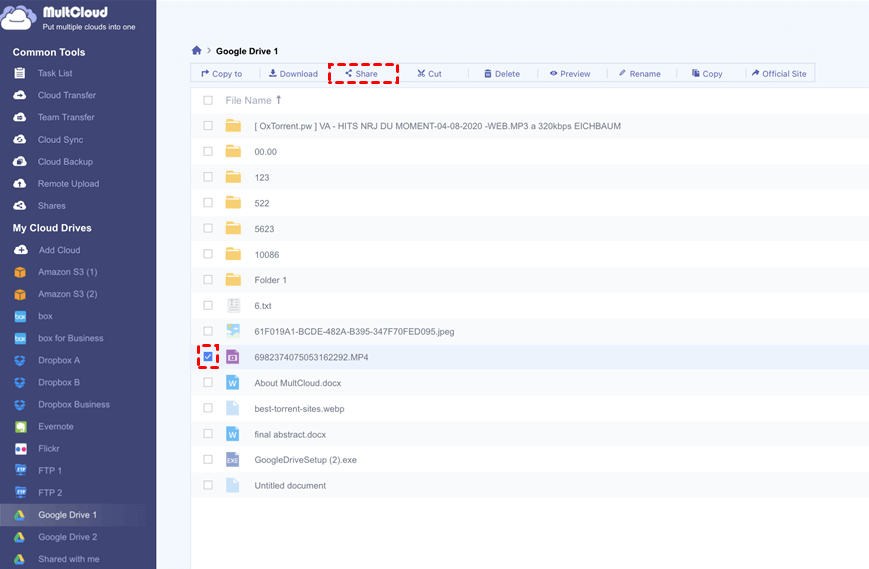Click Download in toolbar

293,74
